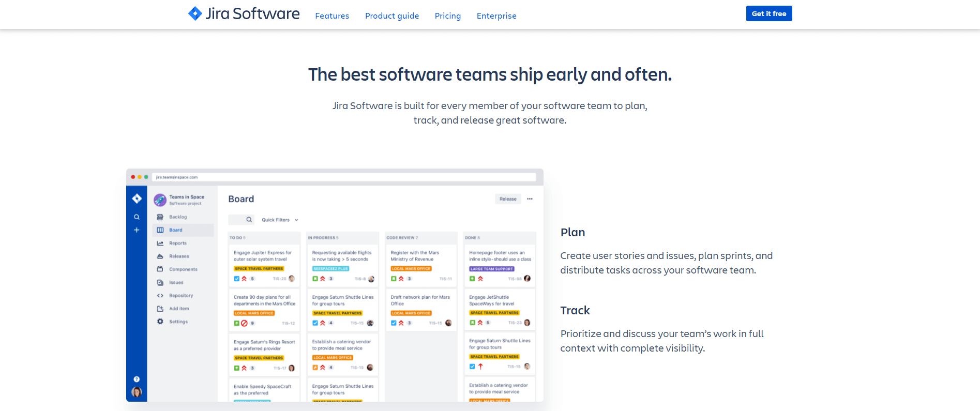
Task: Click the blue task icon on card TIS-25
Action: click(x=236, y=279)
